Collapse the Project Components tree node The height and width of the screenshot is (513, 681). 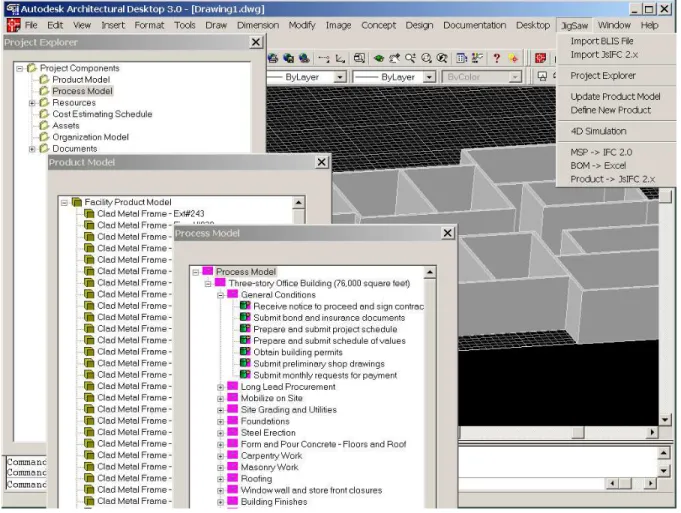click(20, 69)
